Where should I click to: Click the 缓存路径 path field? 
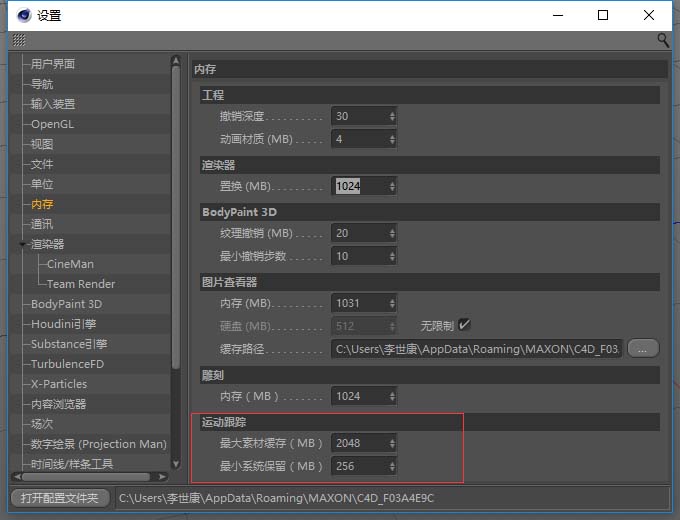[x=477, y=349]
